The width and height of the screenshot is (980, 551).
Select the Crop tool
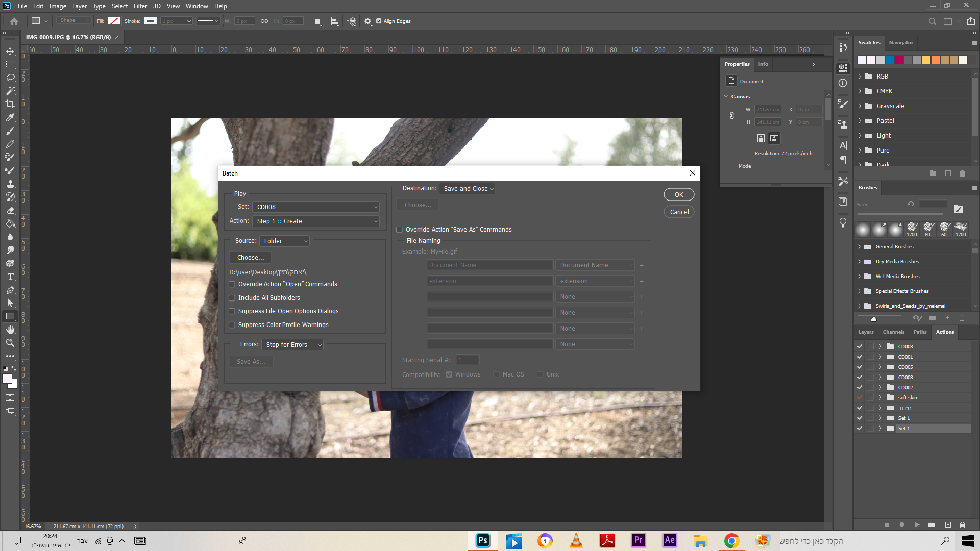10,104
